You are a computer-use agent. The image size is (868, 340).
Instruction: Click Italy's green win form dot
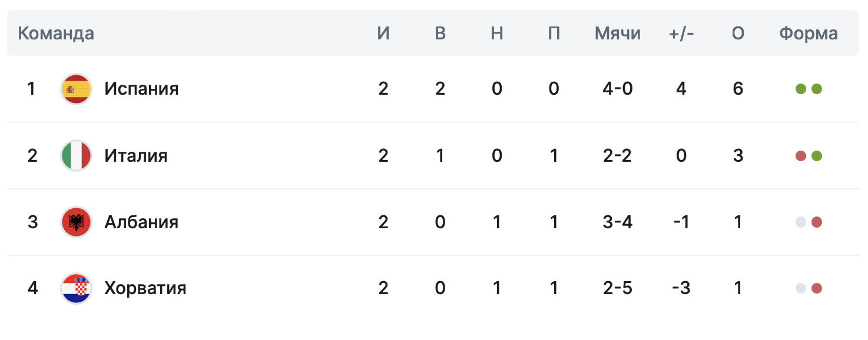tap(816, 156)
